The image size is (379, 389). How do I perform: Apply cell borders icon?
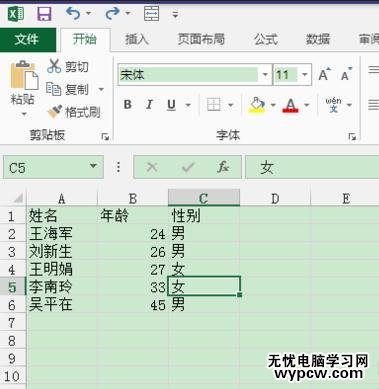pyautogui.click(x=214, y=105)
